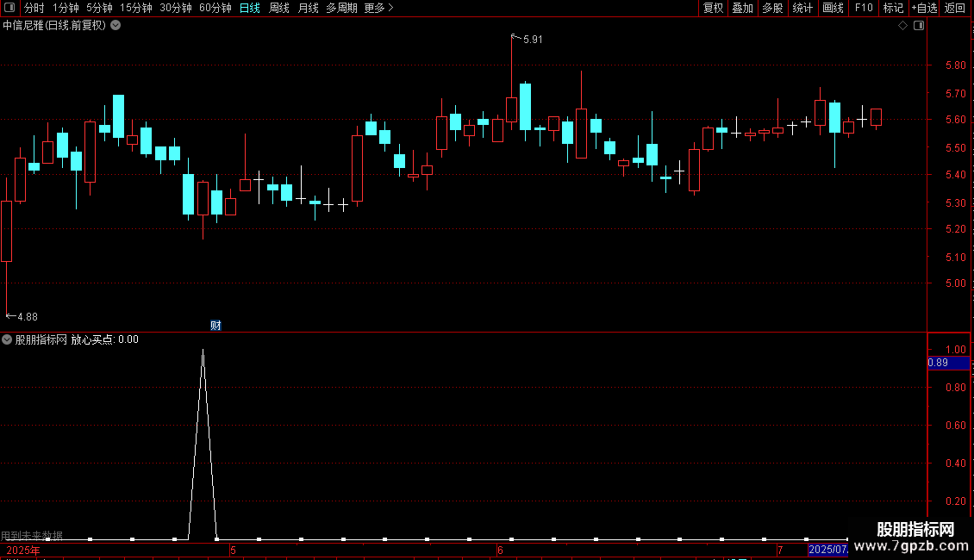Click the highlighted 2025/07 date label
Viewport: 974px width, 560px height.
(x=828, y=550)
